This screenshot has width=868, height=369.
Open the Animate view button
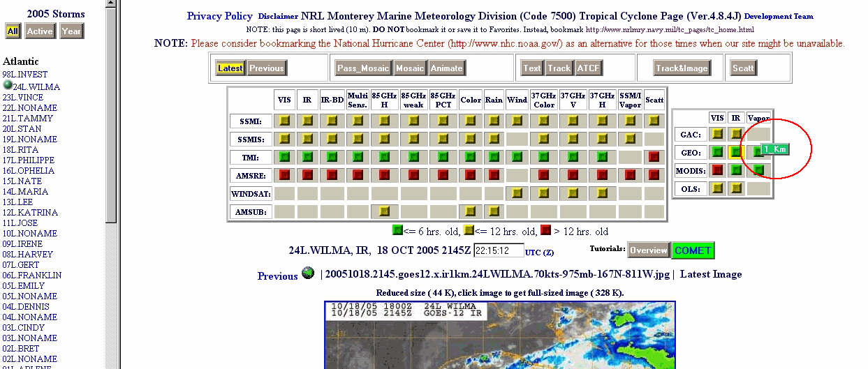(446, 68)
